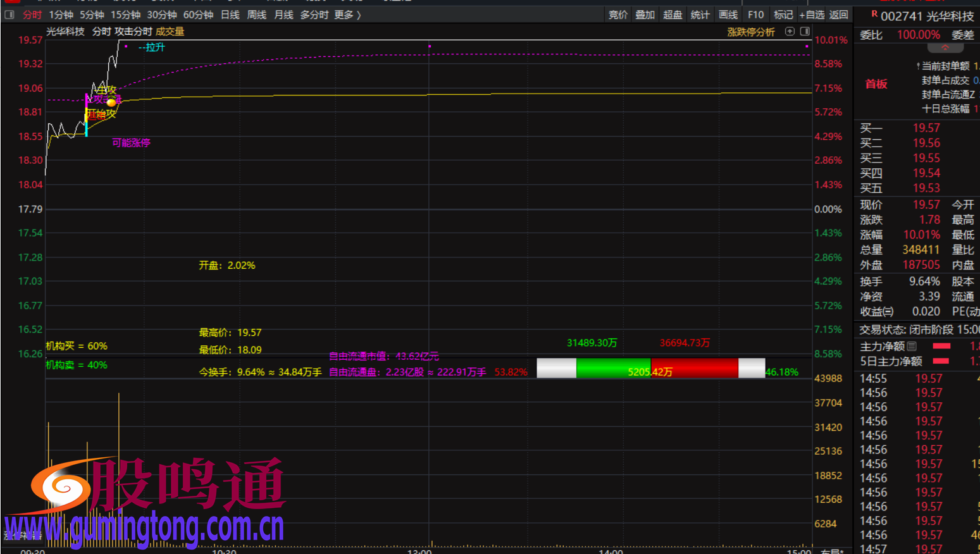Click the 返回 back button
This screenshot has width=980, height=554.
pos(839,15)
